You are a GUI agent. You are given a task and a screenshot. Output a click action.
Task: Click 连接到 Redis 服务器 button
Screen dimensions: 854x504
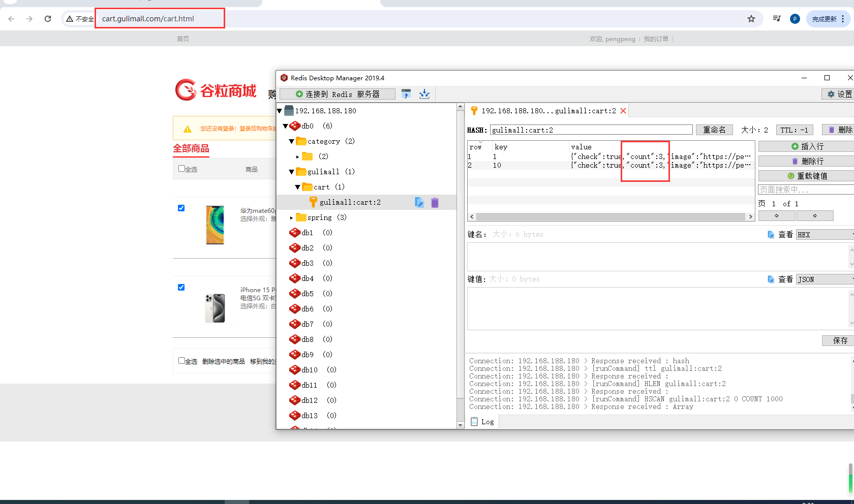[338, 94]
